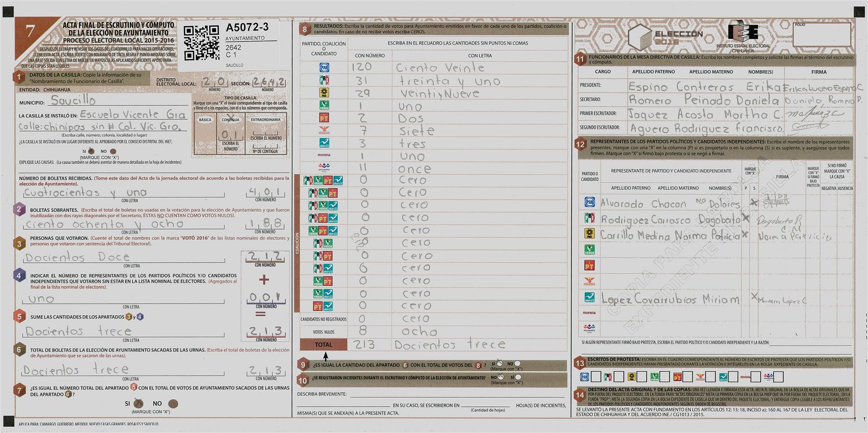This screenshot has height=433, width=868.
Task: Click the morena logo in the results column
Action: point(324,155)
